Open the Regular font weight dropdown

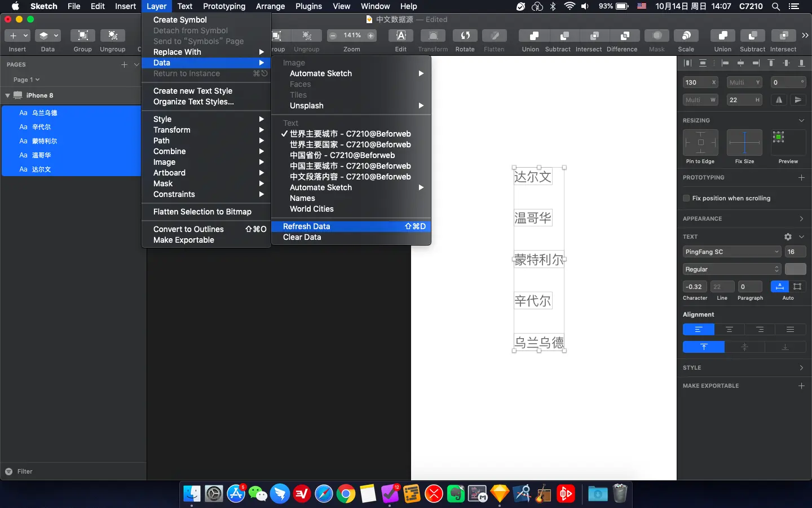732,269
